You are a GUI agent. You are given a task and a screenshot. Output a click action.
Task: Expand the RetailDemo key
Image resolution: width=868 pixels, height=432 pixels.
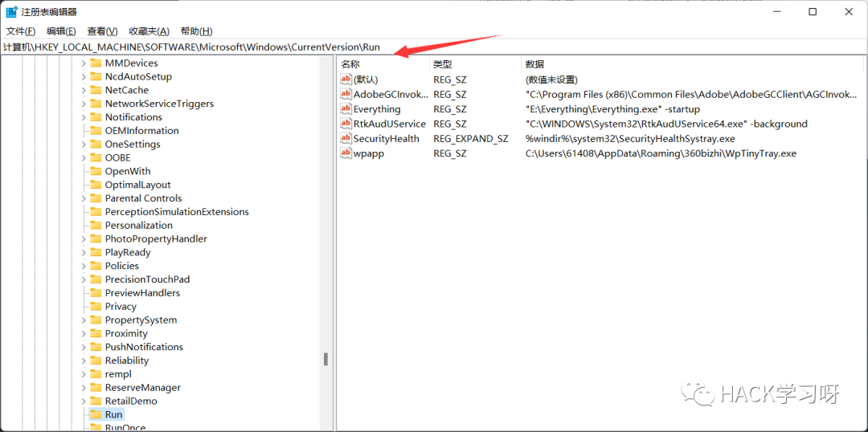click(x=84, y=401)
